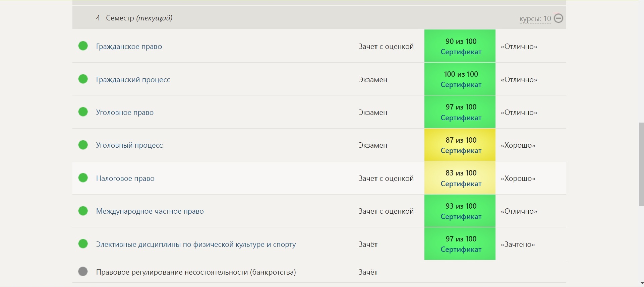The width and height of the screenshot is (644, 287).
Task: Click Экзамен label for Гражданский процесс
Action: click(x=373, y=80)
